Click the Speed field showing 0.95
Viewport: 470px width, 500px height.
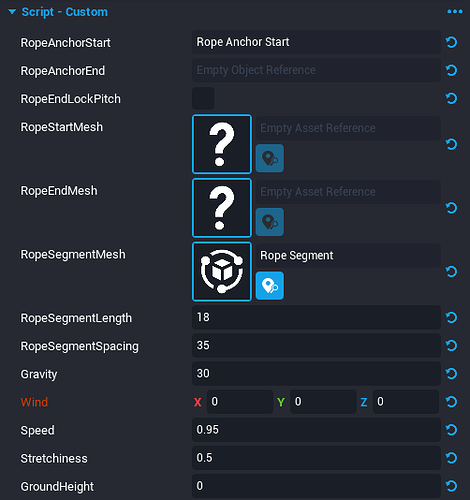point(316,430)
